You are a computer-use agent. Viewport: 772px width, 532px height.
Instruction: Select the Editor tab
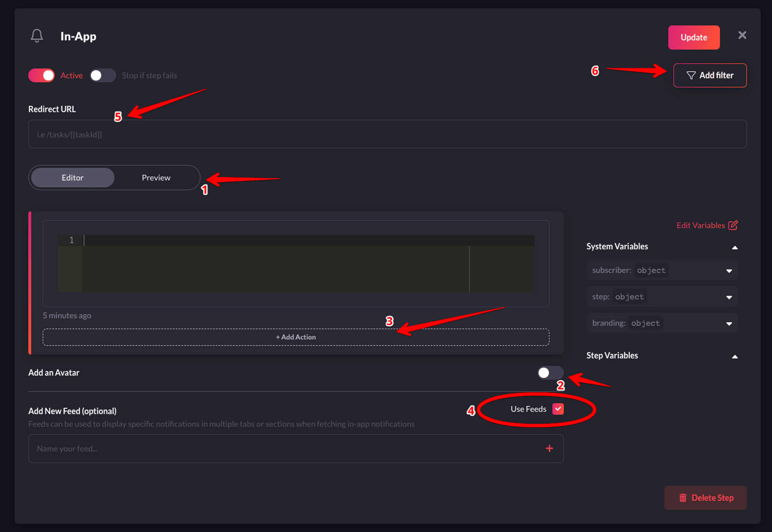(73, 178)
